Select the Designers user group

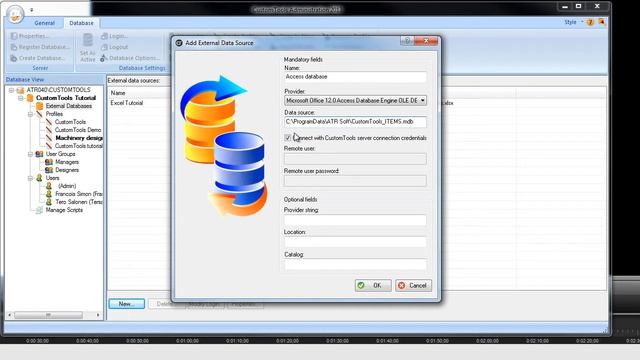coord(67,170)
